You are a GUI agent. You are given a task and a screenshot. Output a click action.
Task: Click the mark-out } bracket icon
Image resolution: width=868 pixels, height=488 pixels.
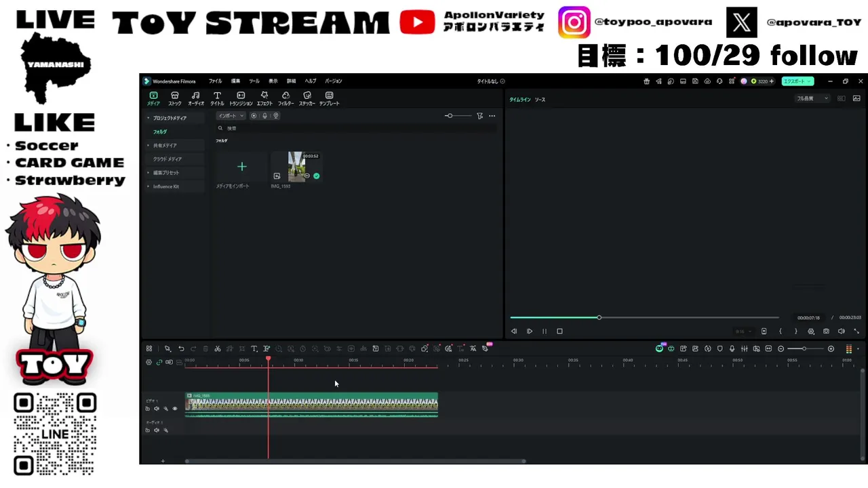click(x=795, y=331)
